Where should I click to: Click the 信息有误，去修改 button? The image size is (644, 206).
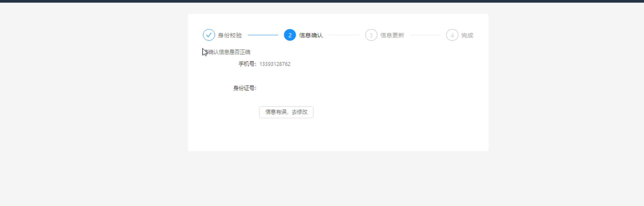coord(286,112)
